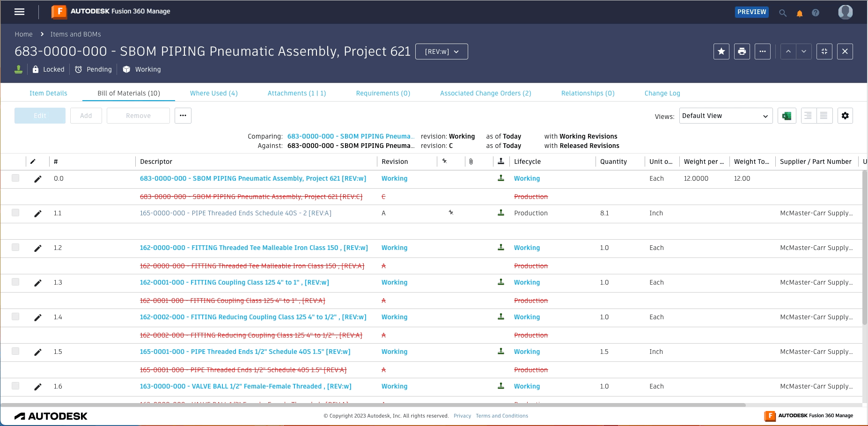Click the green stamp icon in row 1.2
This screenshot has height=426, width=868.
[501, 247]
